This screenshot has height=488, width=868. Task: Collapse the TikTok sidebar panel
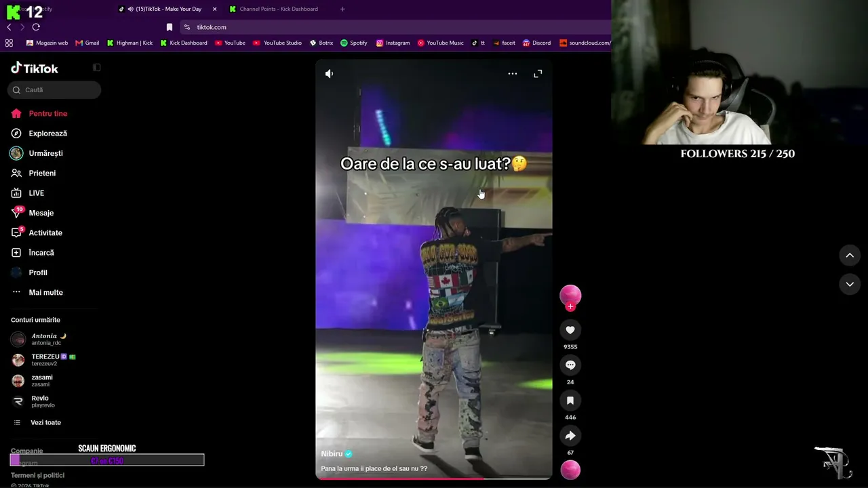tap(96, 68)
